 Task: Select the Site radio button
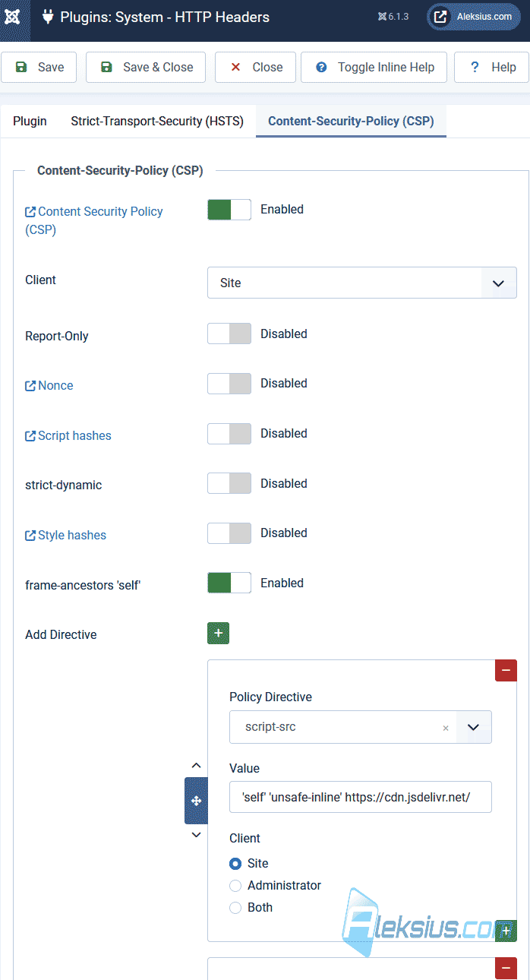pyautogui.click(x=235, y=864)
